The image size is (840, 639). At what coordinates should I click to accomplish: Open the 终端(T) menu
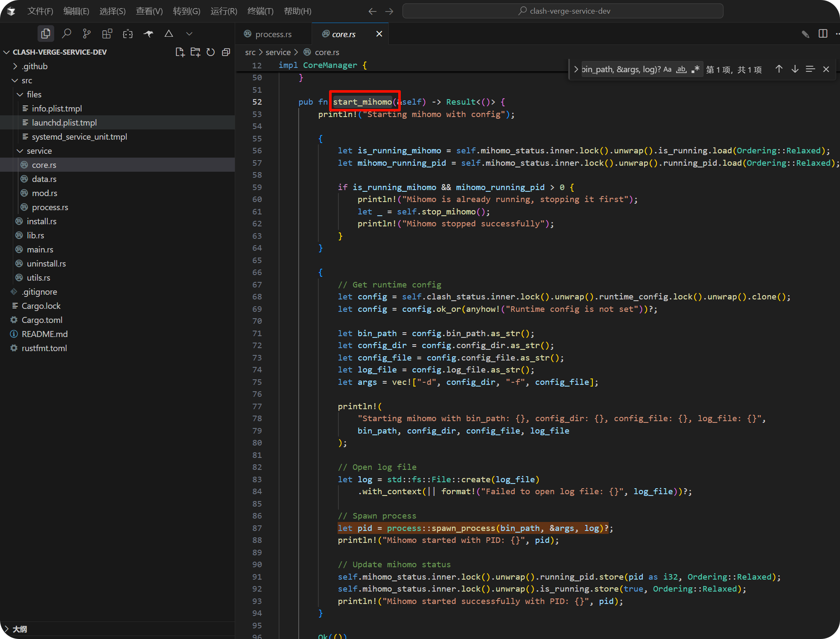[x=260, y=11]
